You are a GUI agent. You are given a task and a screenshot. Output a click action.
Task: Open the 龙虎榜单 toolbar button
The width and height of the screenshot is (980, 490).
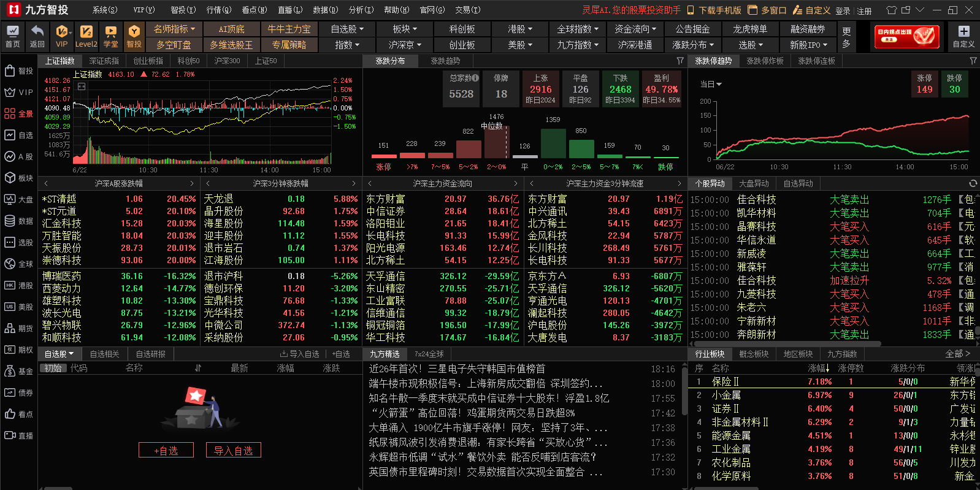coord(750,29)
